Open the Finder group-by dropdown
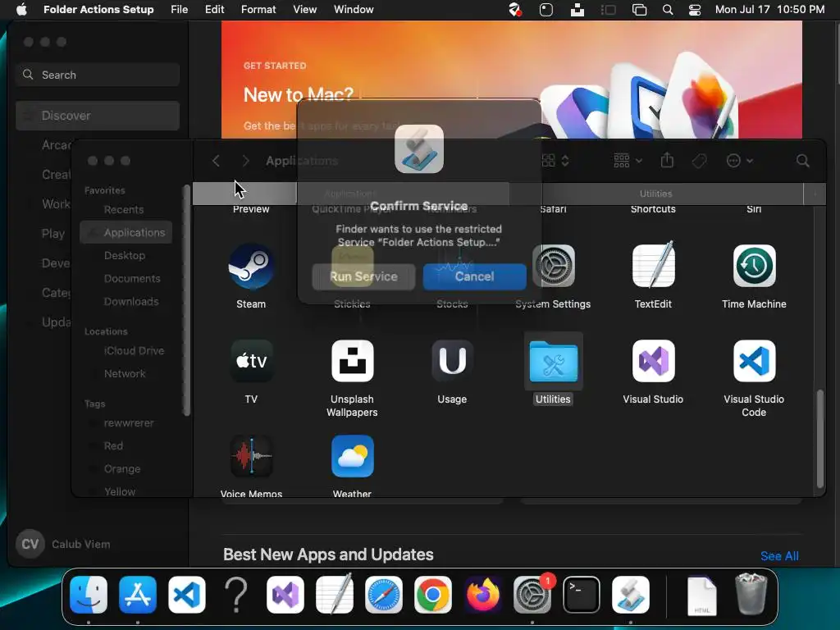Screen dimensions: 840x630 tap(628, 161)
